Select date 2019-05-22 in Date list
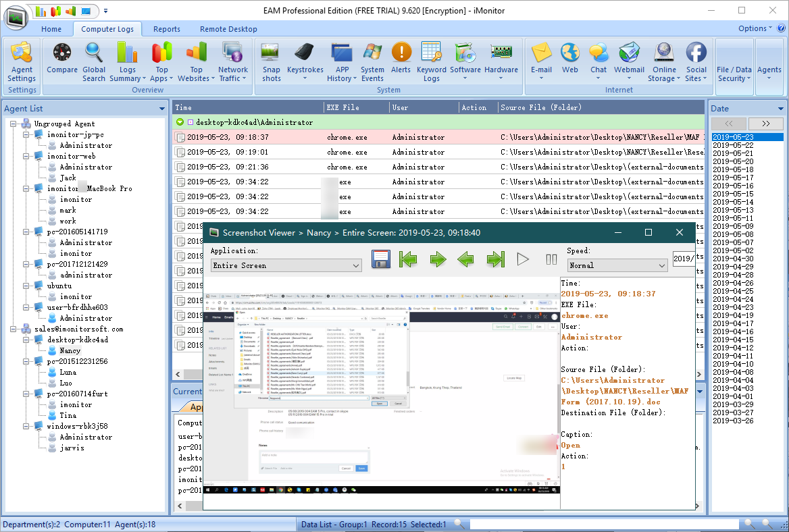This screenshot has height=532, width=789. tap(733, 145)
